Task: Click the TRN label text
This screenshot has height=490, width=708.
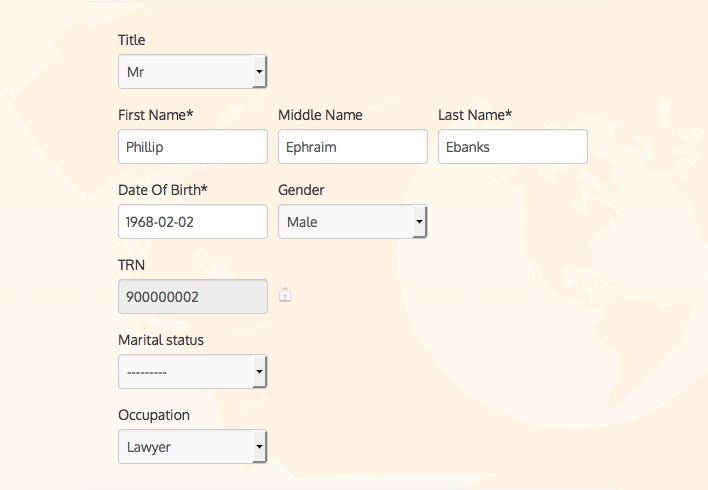Action: (132, 265)
